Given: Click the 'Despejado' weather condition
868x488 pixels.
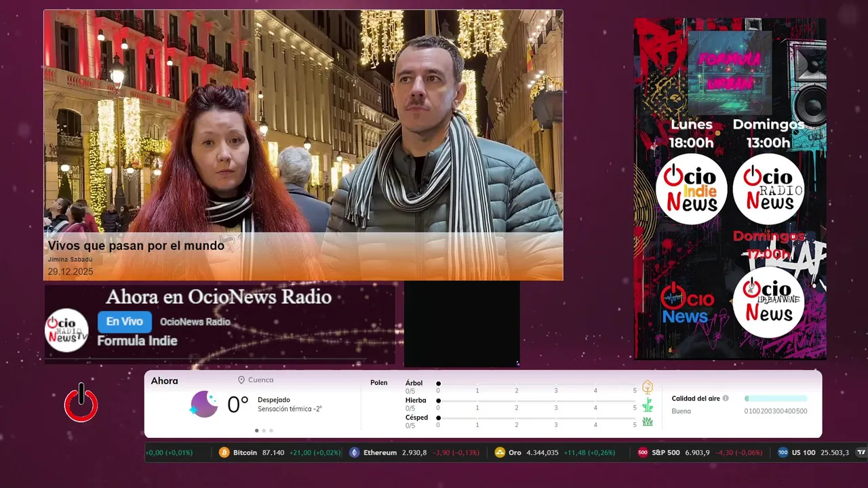Looking at the screenshot, I should (x=274, y=400).
